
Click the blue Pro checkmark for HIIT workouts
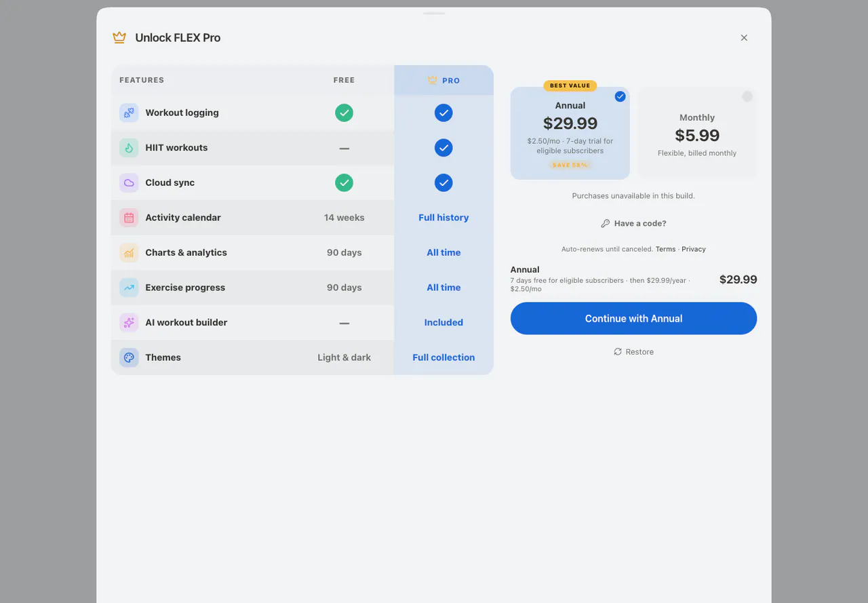[x=443, y=148]
